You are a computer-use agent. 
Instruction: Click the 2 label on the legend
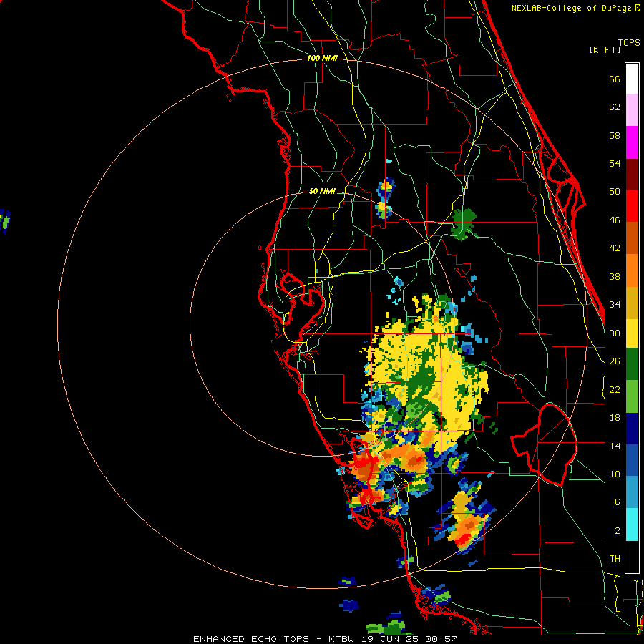click(x=618, y=531)
